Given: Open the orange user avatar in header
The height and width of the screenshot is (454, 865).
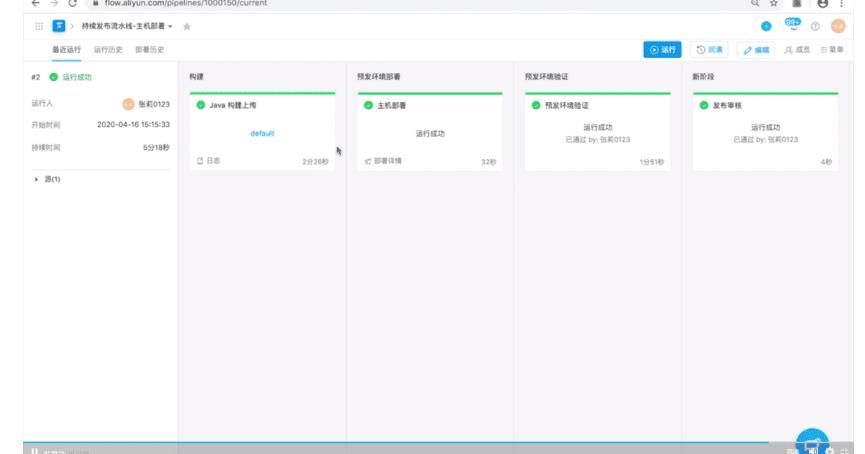Looking at the screenshot, I should point(838,26).
